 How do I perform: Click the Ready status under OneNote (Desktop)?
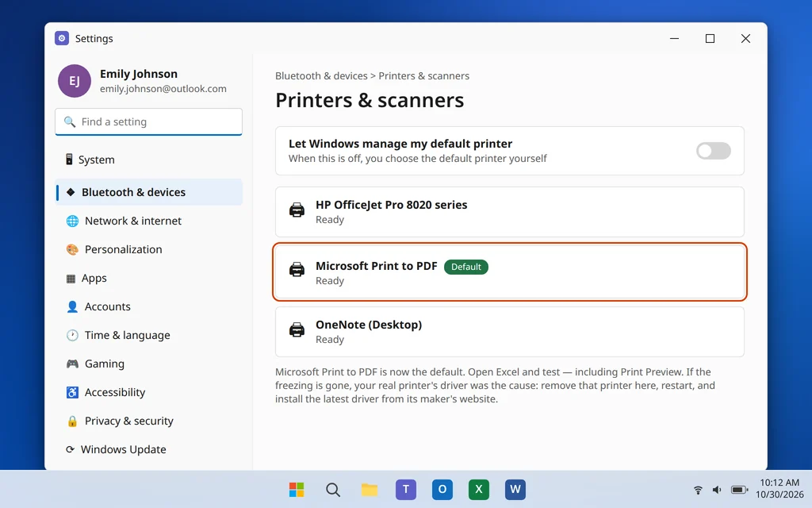pos(330,340)
